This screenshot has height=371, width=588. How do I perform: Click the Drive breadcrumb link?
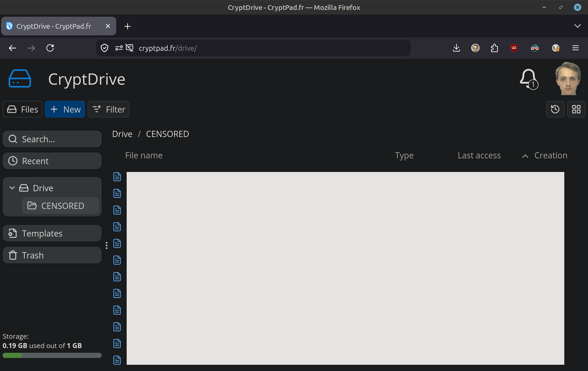point(122,134)
